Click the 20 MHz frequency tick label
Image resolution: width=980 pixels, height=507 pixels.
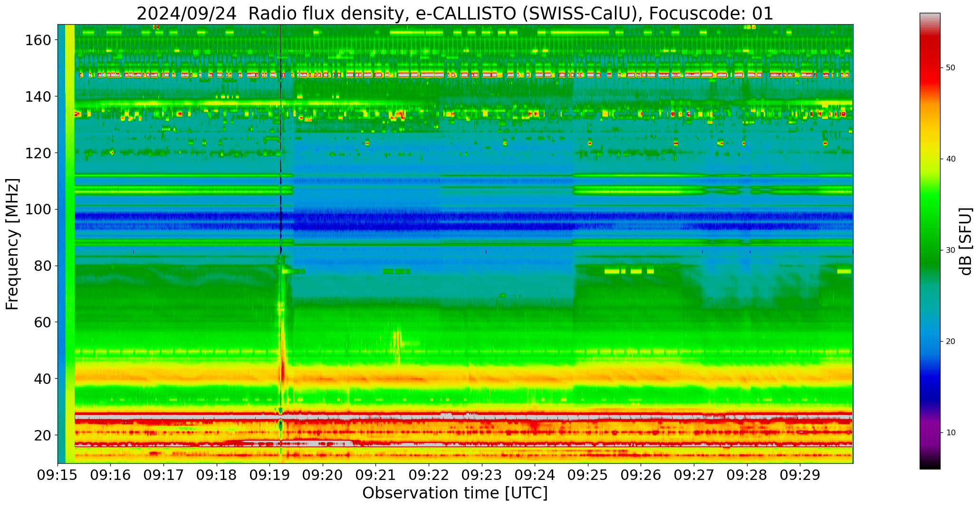[x=42, y=435]
